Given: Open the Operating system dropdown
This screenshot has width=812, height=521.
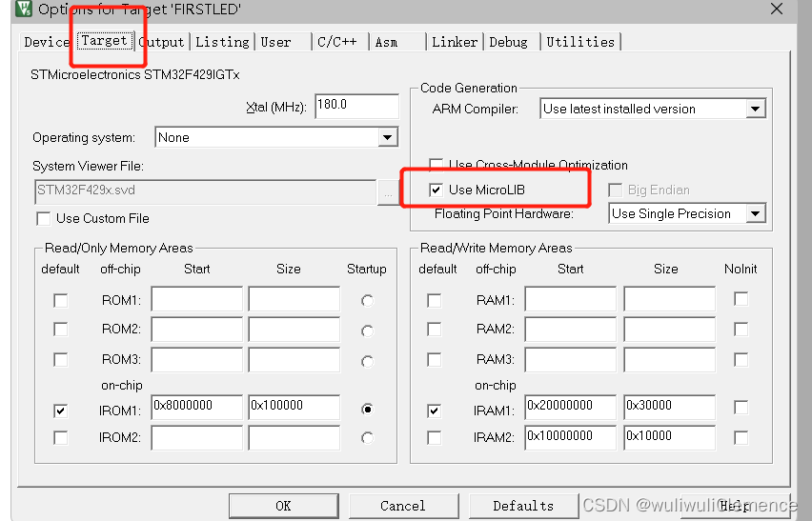Looking at the screenshot, I should click(276, 137).
